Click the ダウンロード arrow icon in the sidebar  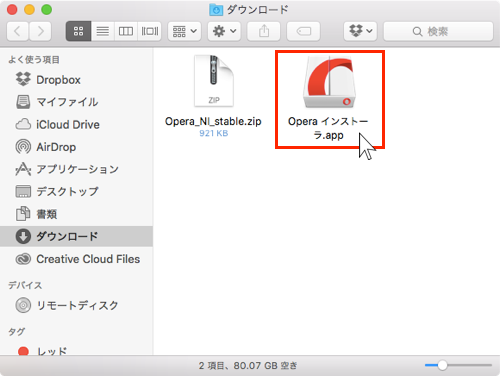(23, 236)
